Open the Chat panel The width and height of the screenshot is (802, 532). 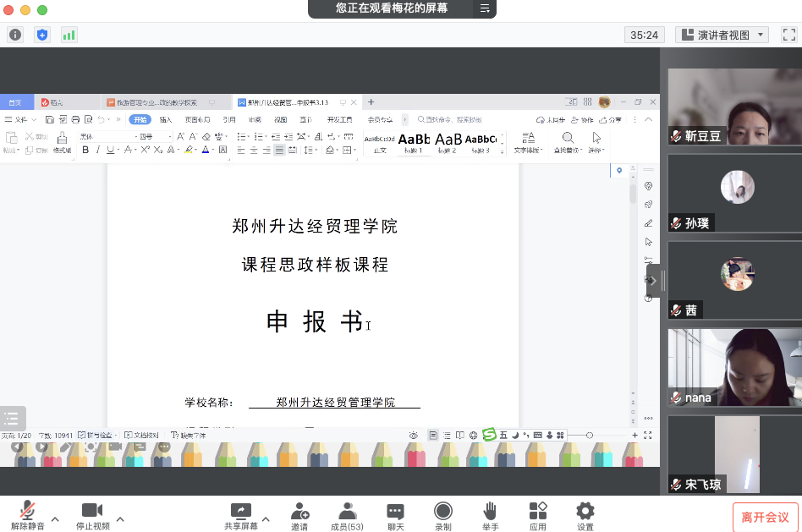coord(395,511)
